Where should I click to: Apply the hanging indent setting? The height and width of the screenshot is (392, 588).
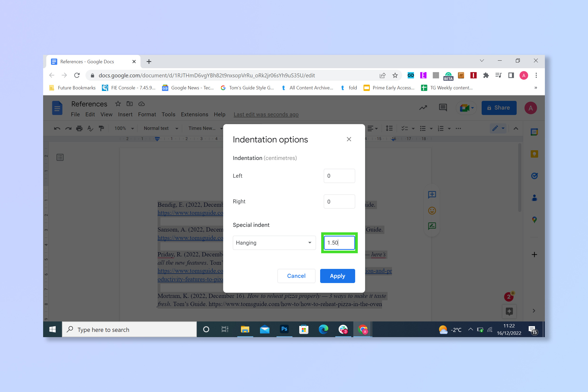337,276
